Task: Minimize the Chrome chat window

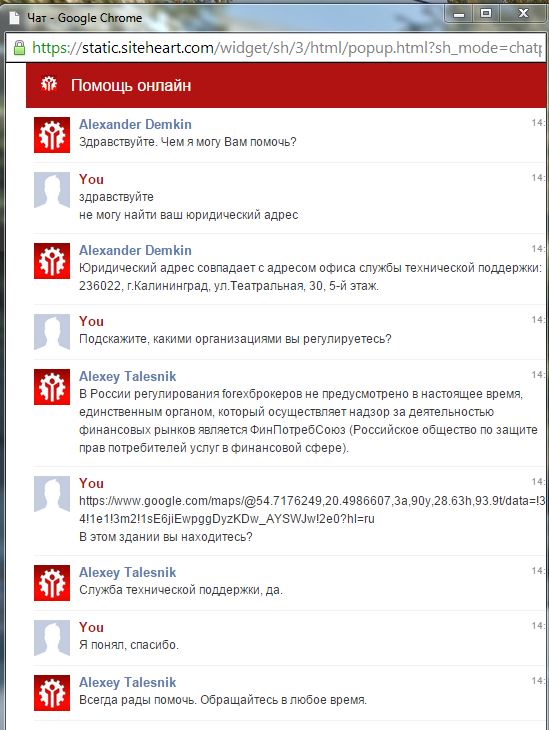Action: 459,14
